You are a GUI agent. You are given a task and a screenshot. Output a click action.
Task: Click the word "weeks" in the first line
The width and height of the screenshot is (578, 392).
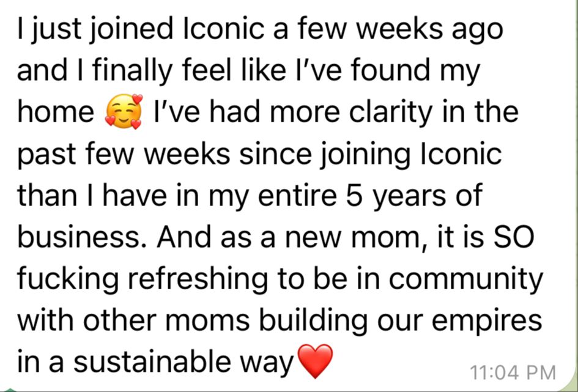(394, 29)
